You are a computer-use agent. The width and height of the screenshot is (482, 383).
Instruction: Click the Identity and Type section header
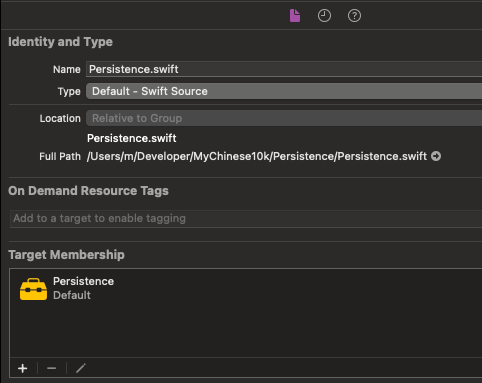(x=60, y=42)
